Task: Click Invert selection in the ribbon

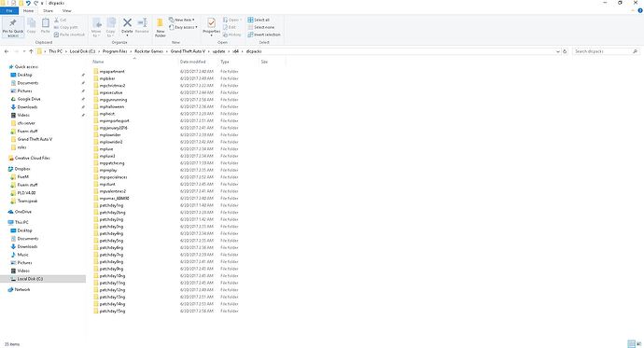Action: 264,35
